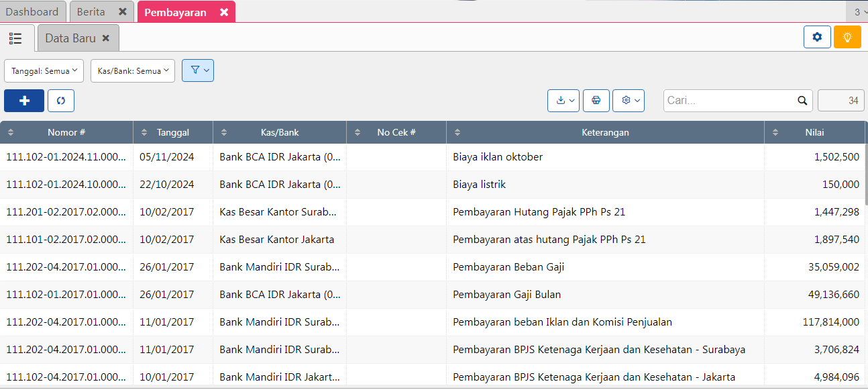Sort by the Tanggal column header
This screenshot has height=390, width=868.
tap(173, 132)
